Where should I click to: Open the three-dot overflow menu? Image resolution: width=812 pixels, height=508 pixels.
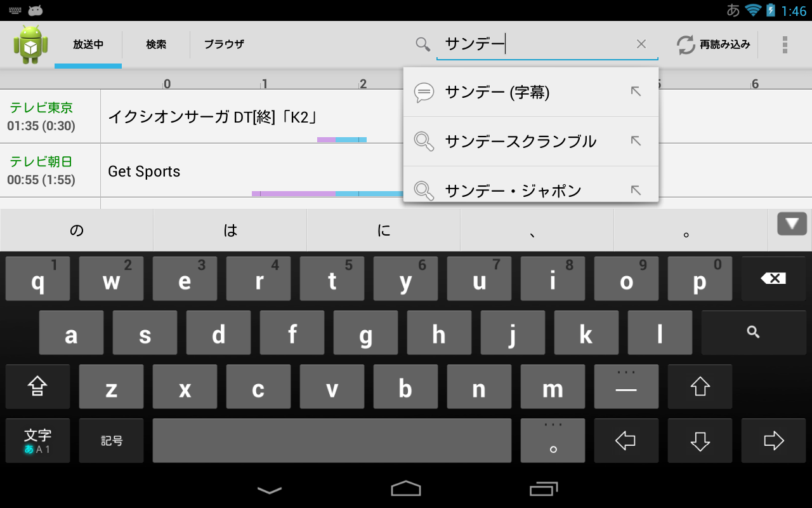point(785,44)
